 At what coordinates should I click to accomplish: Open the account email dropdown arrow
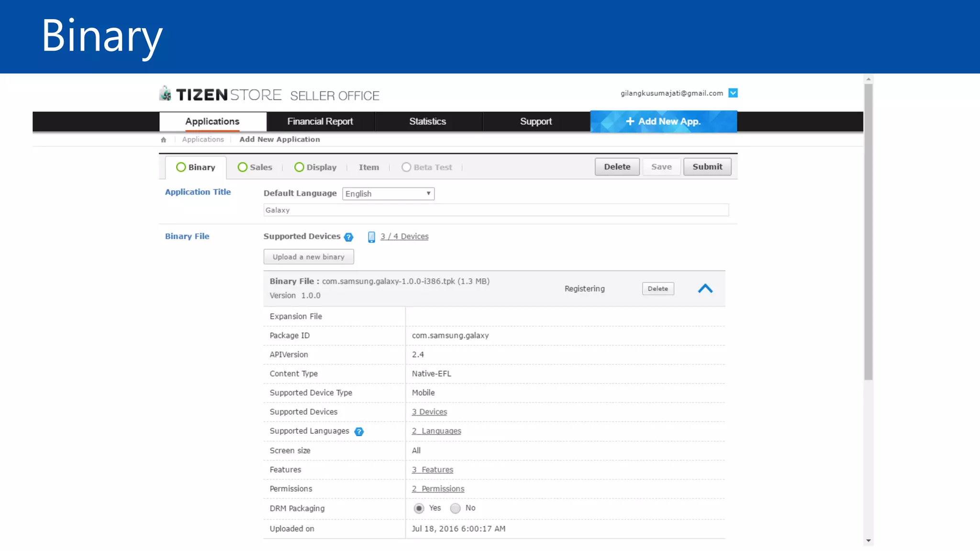pos(733,93)
